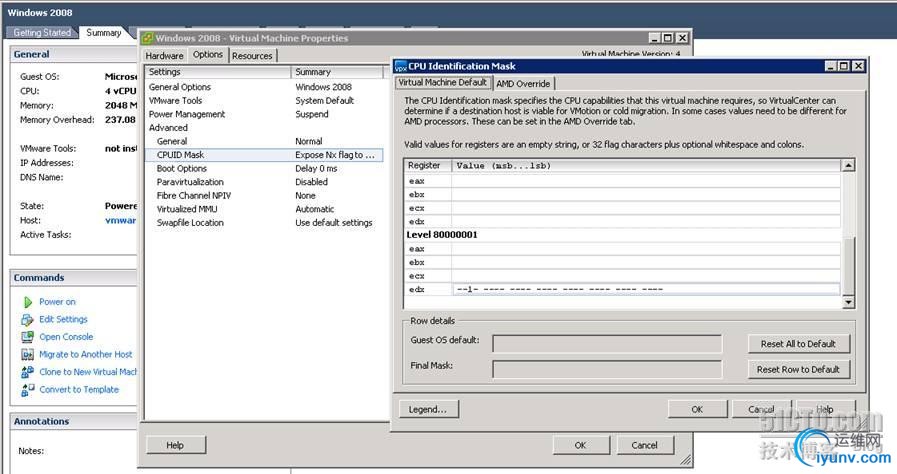Select the Boot Options settings row
Screen dimensions: 897x474
264,169
